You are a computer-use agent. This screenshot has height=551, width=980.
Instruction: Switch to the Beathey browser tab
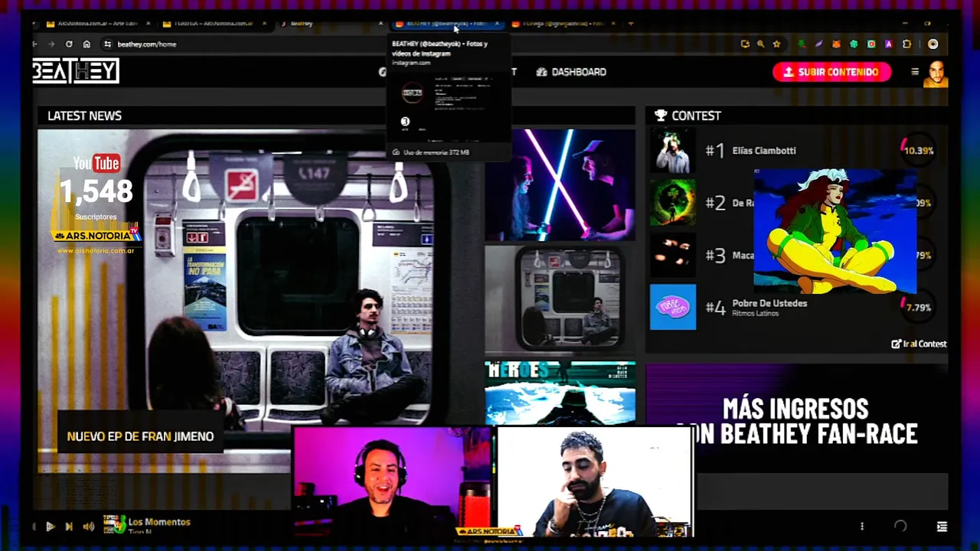pyautogui.click(x=329, y=24)
